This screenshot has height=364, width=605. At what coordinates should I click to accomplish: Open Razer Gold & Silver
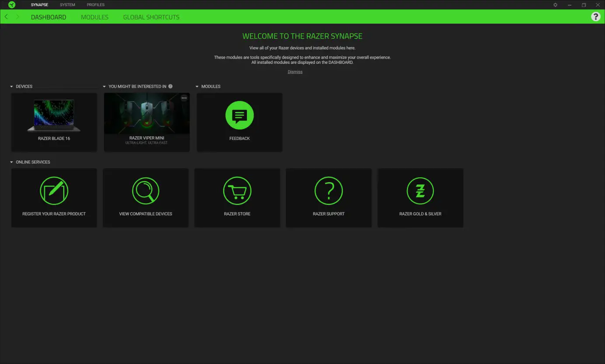coord(420,191)
